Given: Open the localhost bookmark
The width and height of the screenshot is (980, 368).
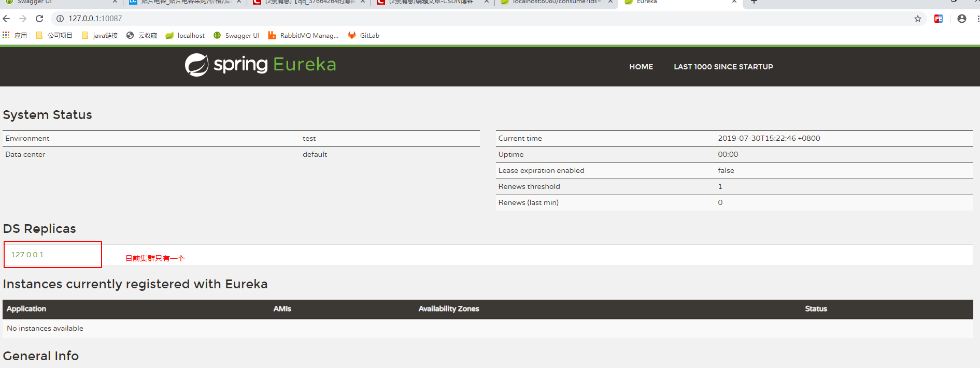Looking at the screenshot, I should (185, 35).
